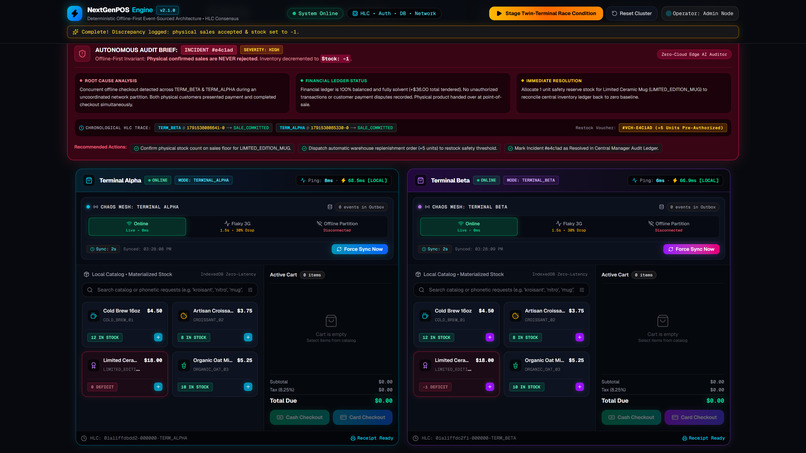Click Terminal Alpha MODE: TERMINAL_ALPHA badge

click(x=204, y=180)
